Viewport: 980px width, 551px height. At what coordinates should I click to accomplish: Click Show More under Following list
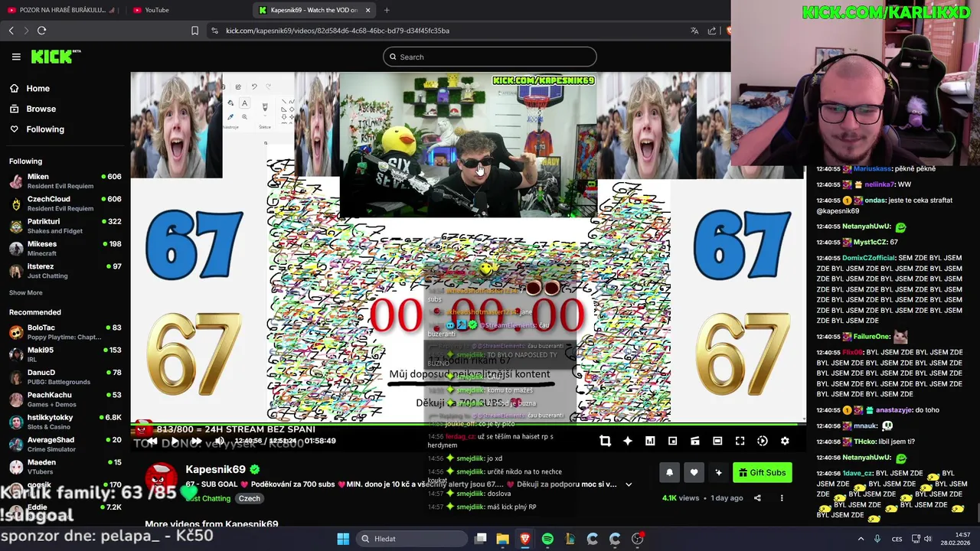(x=26, y=293)
